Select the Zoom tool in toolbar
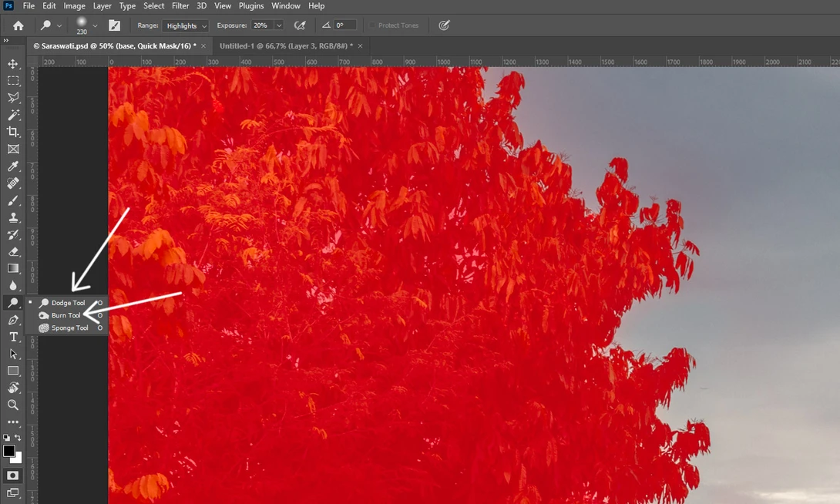Screen dimensions: 840x504 pyautogui.click(x=13, y=405)
